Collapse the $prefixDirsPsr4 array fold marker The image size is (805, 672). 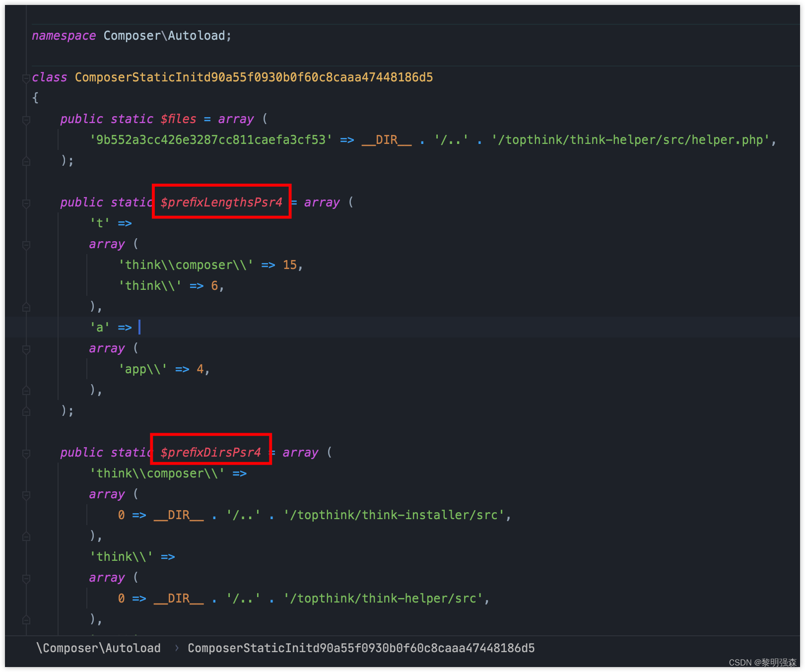(x=26, y=453)
